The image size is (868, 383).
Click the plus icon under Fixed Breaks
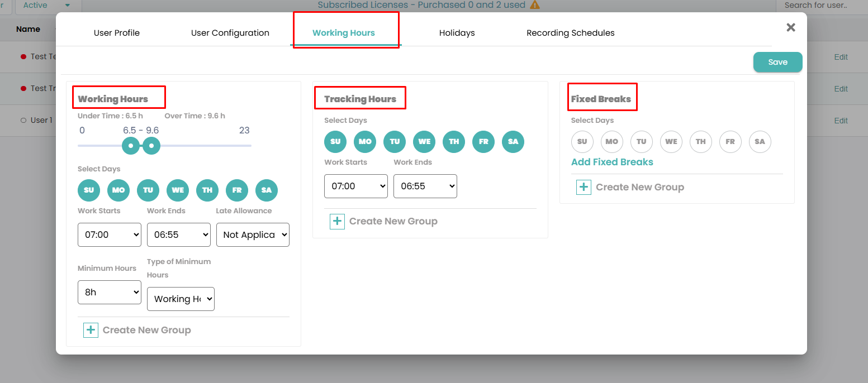coord(584,187)
